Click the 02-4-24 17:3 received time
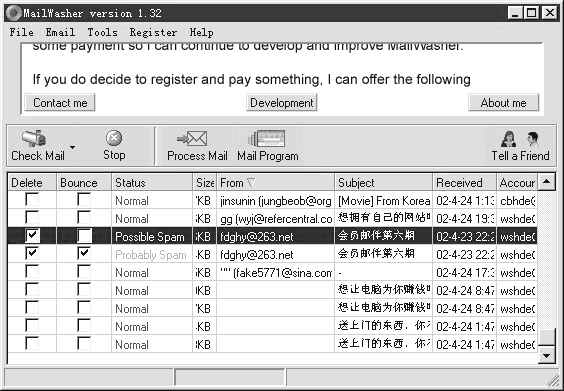The image size is (564, 391). (x=464, y=273)
